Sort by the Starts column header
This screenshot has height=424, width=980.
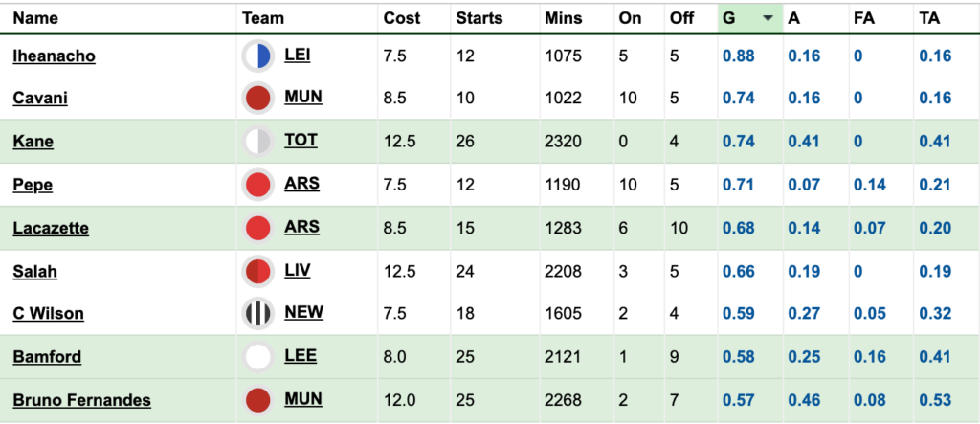point(479,19)
